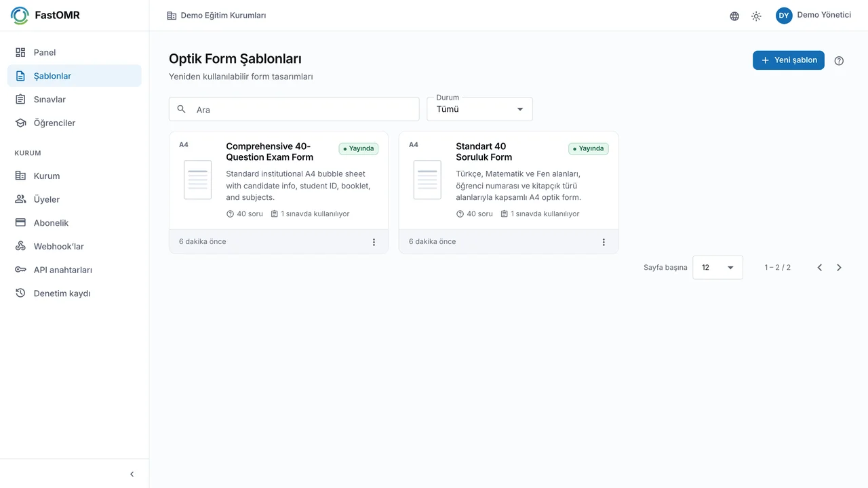Screen dimensions: 868x488
Task: Go to next page arrow
Action: pos(839,268)
